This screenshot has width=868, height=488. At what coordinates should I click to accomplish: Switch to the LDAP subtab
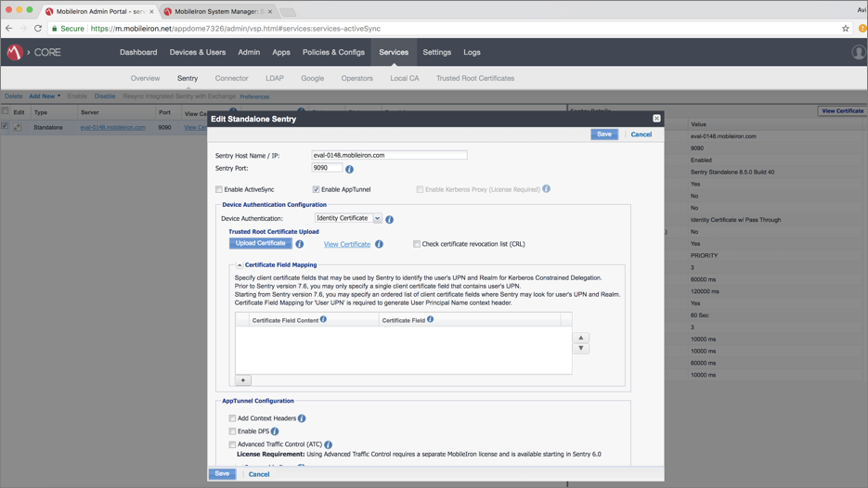coord(275,78)
